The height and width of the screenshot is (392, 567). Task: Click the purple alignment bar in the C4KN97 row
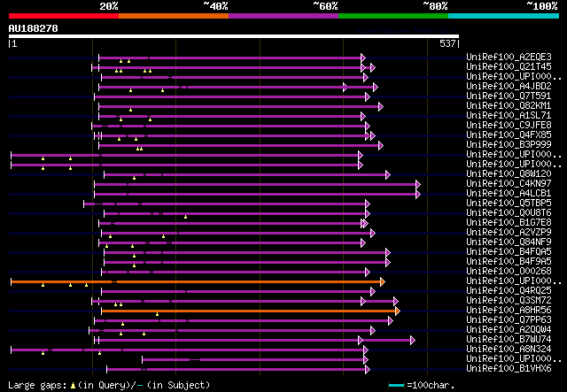(255, 185)
